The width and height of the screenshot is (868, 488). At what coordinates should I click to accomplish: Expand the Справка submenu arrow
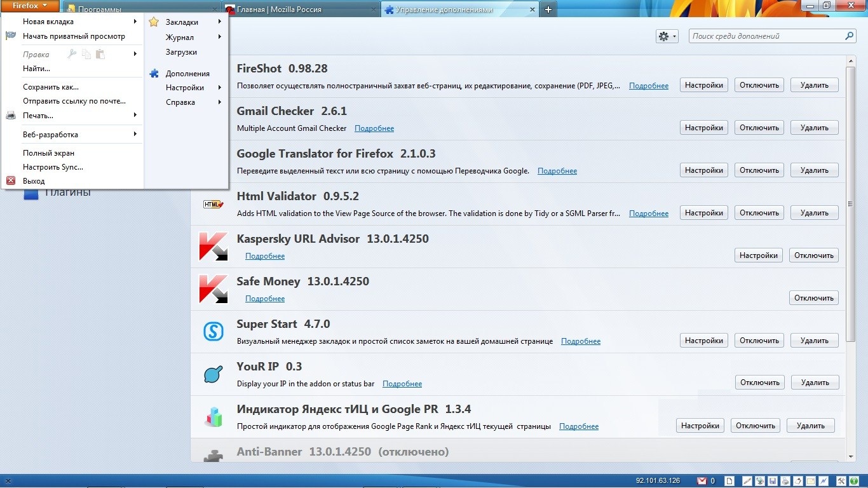[220, 102]
